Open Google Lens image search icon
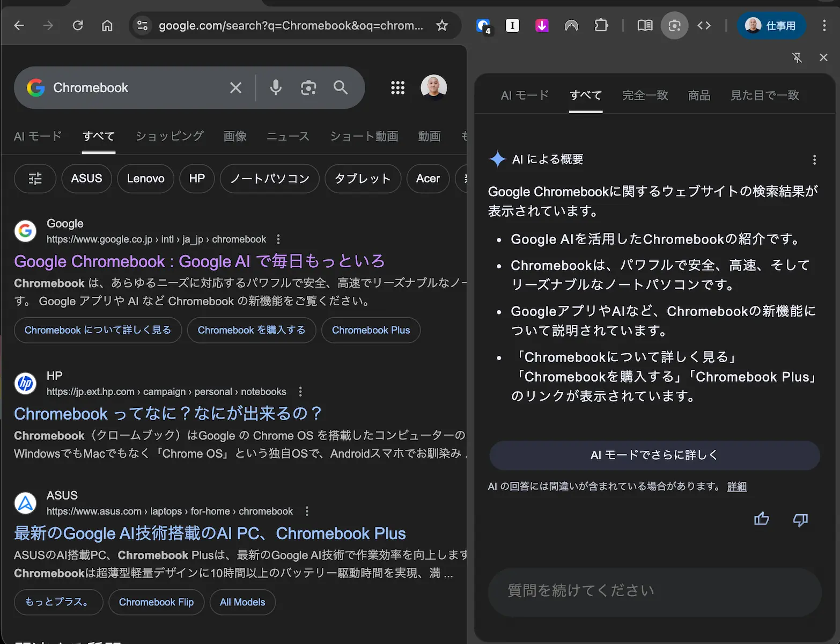Image resolution: width=840 pixels, height=644 pixels. (308, 87)
